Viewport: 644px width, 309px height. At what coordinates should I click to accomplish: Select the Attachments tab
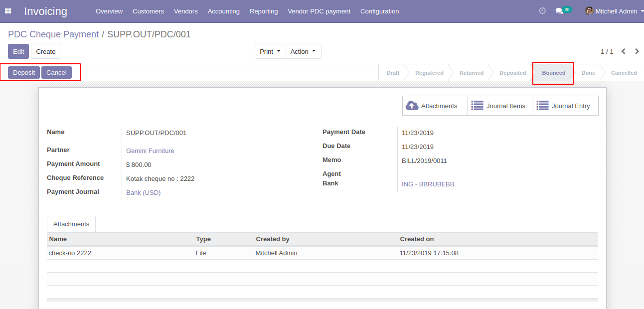[x=71, y=224]
